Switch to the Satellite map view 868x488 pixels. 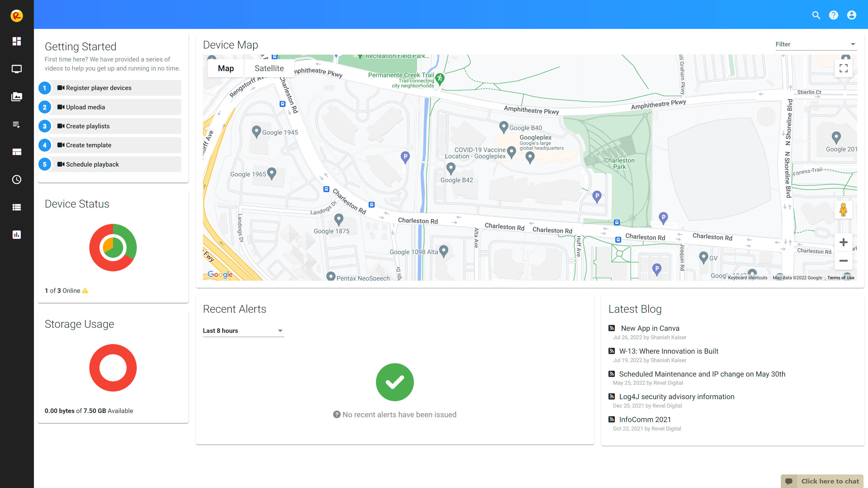269,68
